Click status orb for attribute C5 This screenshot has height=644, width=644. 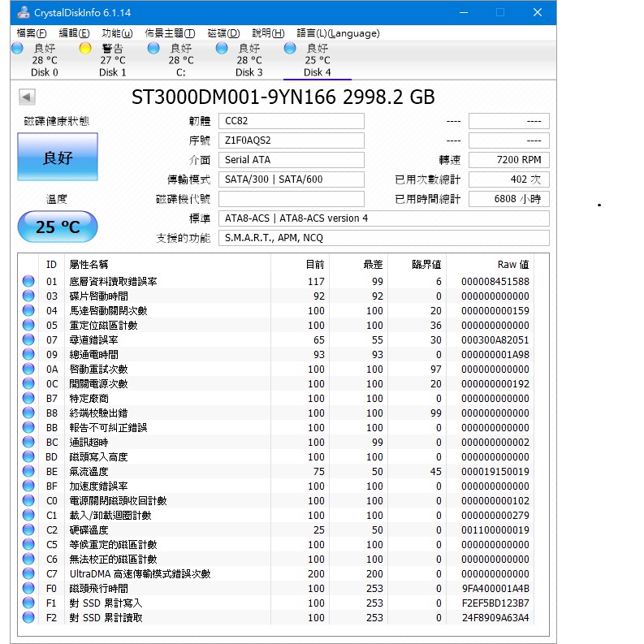pos(28,544)
